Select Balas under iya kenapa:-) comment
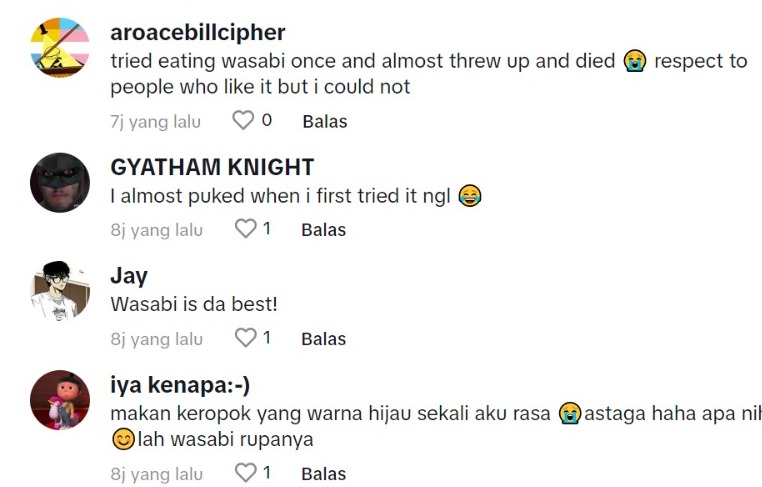 click(324, 474)
